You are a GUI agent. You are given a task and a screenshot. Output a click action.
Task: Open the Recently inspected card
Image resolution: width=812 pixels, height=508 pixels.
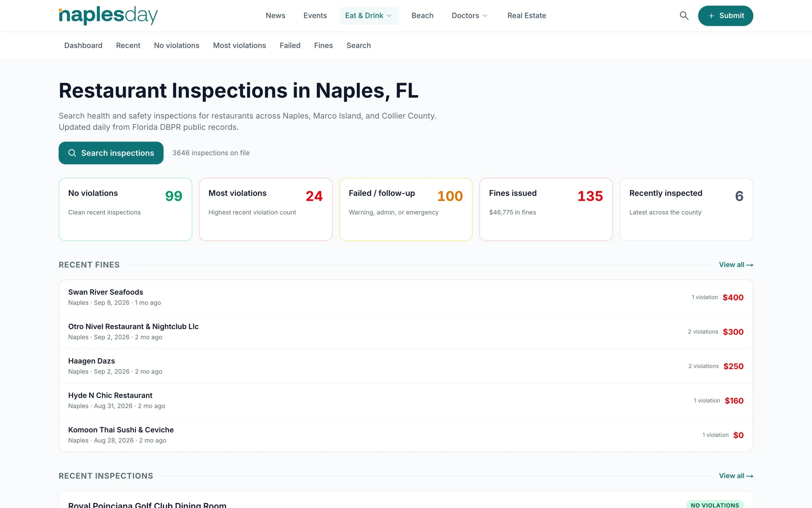coord(686,209)
